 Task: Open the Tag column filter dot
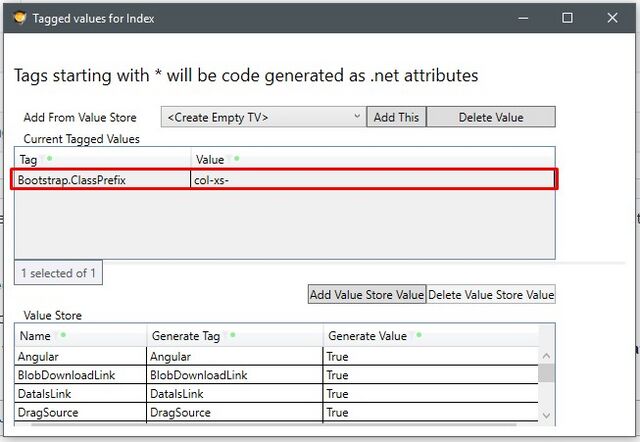point(49,158)
